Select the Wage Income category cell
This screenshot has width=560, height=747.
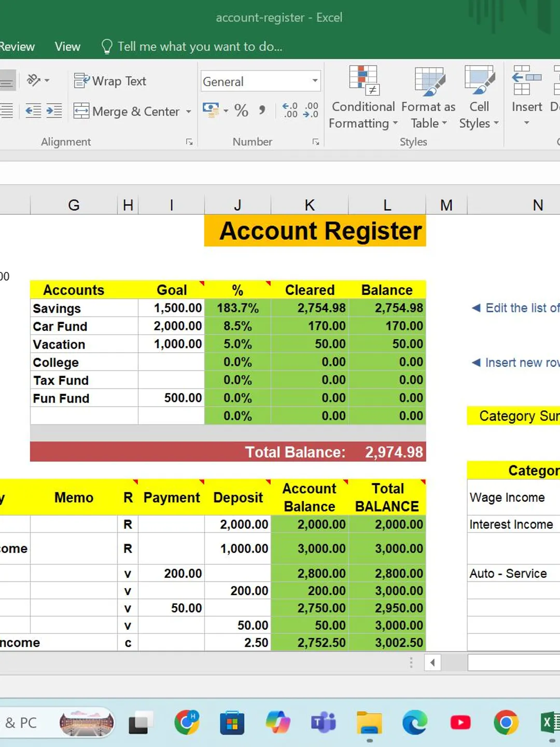point(513,497)
